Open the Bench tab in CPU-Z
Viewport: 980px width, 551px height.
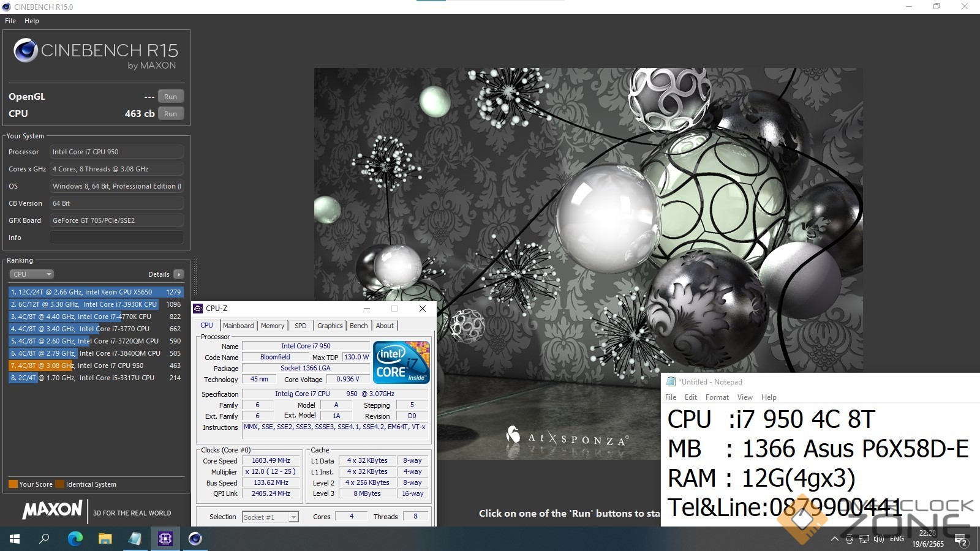(x=358, y=326)
